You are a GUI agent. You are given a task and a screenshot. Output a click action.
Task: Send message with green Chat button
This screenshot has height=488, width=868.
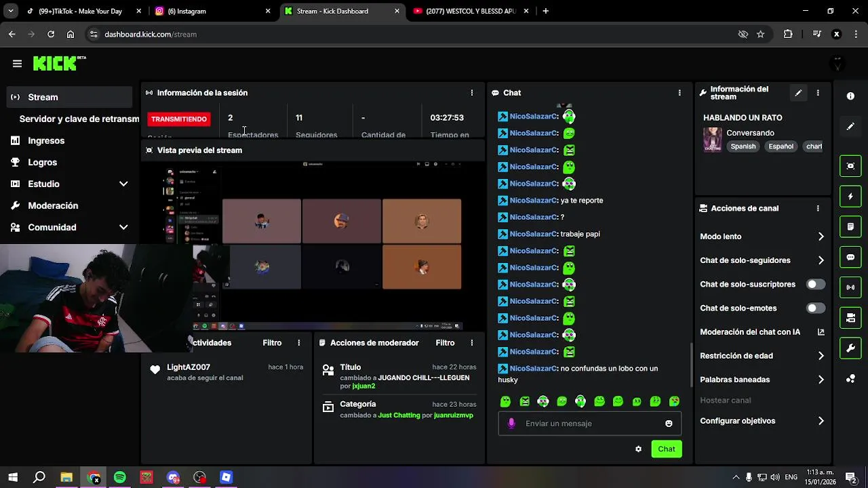coord(667,449)
